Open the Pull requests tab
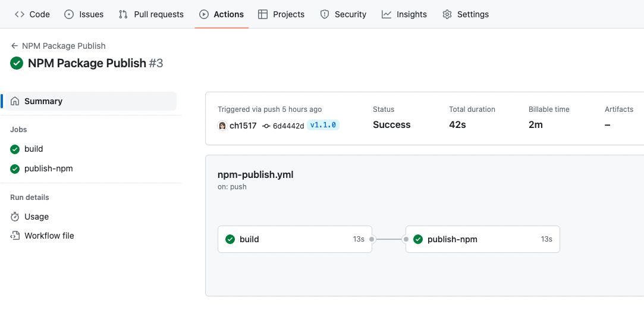Viewport: 644px width, 316px height. pos(150,14)
